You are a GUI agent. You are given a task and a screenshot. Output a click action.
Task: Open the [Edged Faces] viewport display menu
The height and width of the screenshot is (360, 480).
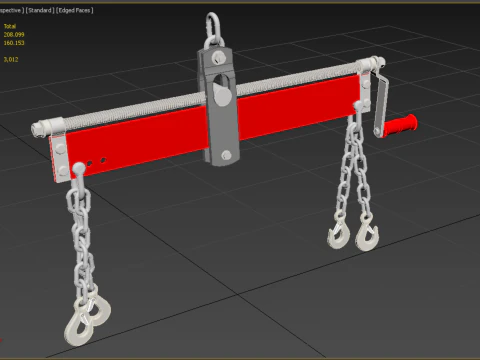(x=75, y=10)
